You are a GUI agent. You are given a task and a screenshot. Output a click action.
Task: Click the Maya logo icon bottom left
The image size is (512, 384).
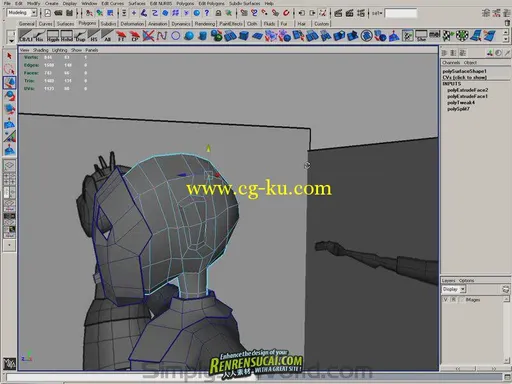click(9, 364)
